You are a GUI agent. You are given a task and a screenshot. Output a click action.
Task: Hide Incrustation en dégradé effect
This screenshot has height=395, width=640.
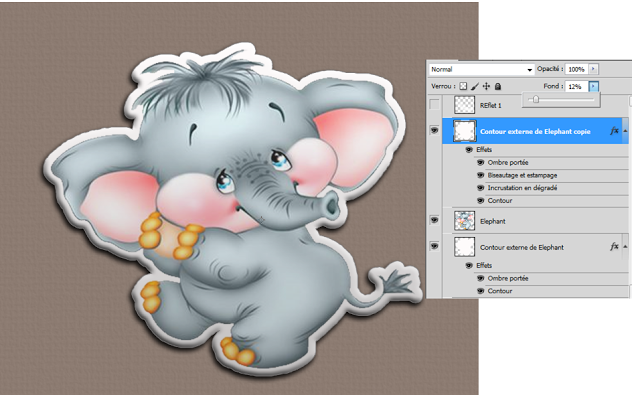point(480,188)
